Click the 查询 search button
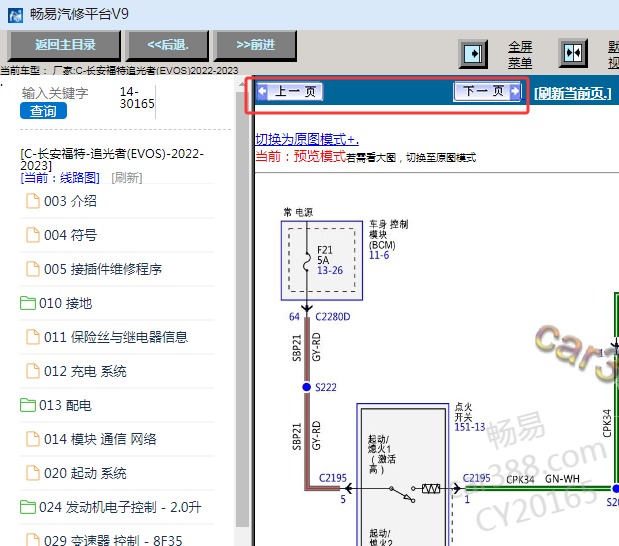619x546 pixels. click(43, 111)
